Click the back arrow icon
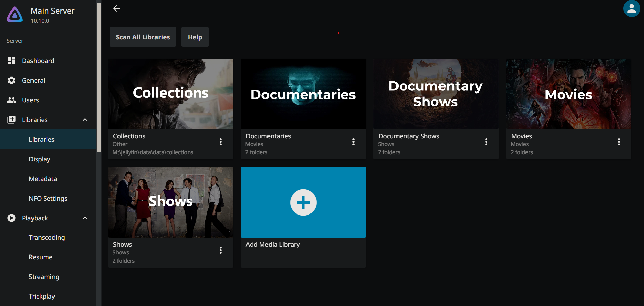The image size is (644, 306). point(116,8)
